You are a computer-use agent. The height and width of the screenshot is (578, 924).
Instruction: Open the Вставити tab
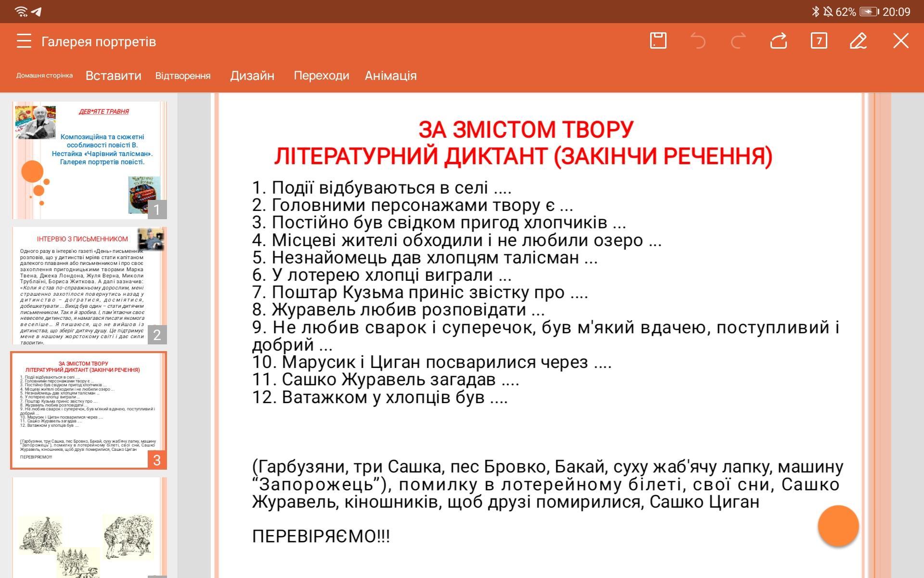114,76
